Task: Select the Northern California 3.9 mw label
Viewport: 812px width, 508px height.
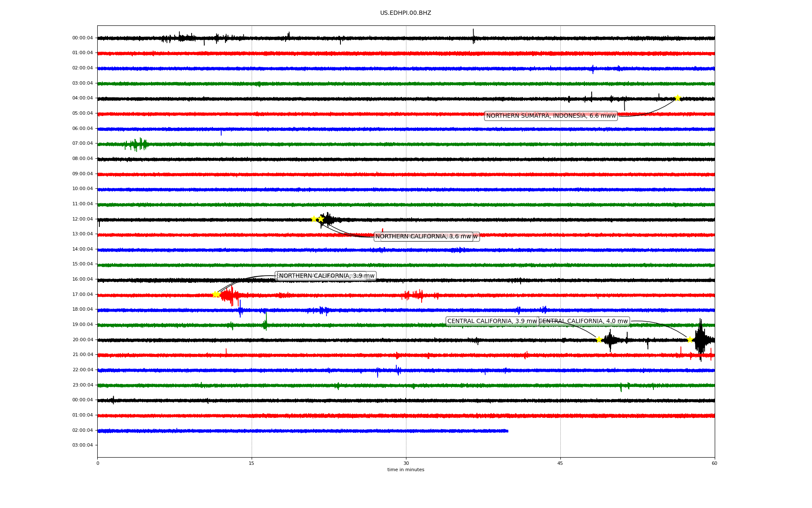Action: click(x=326, y=276)
